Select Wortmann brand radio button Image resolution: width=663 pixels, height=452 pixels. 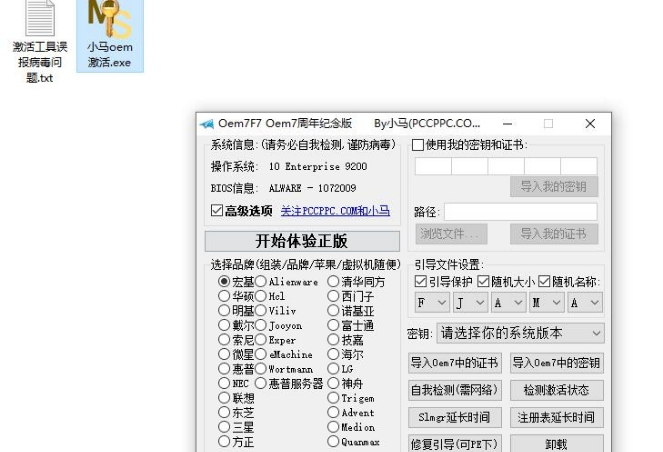[x=261, y=369]
